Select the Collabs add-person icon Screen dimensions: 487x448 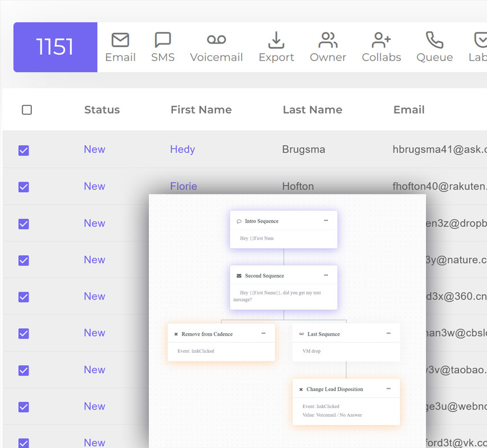point(381,41)
